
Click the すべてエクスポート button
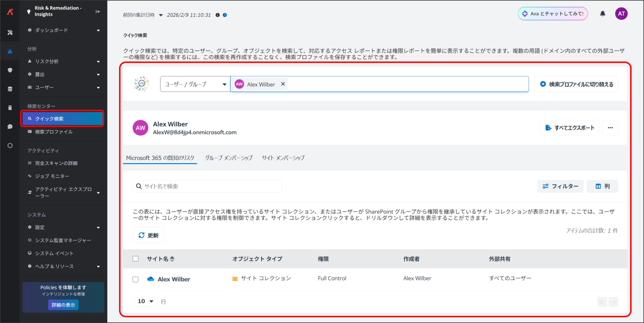(570, 128)
